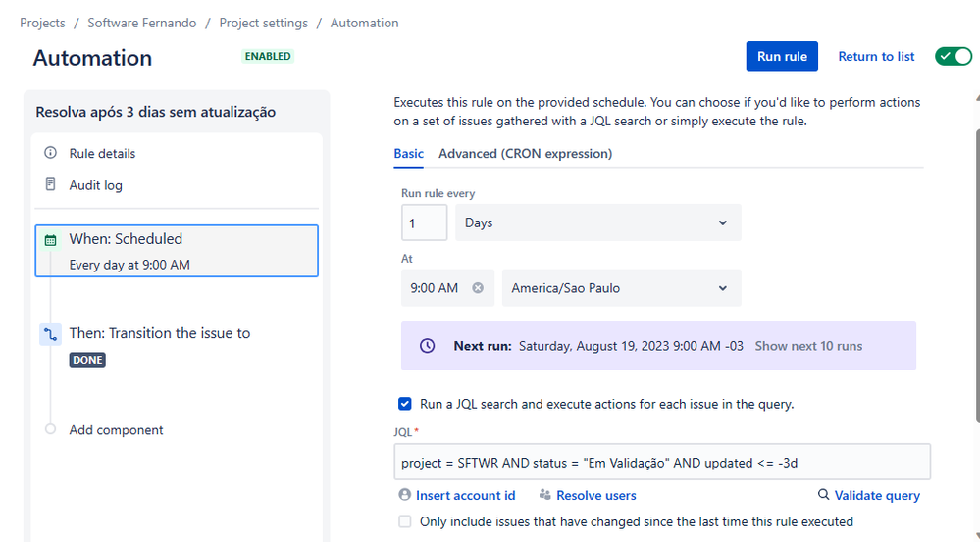Check Only include issues that have changed
The image size is (980, 542).
(x=405, y=521)
